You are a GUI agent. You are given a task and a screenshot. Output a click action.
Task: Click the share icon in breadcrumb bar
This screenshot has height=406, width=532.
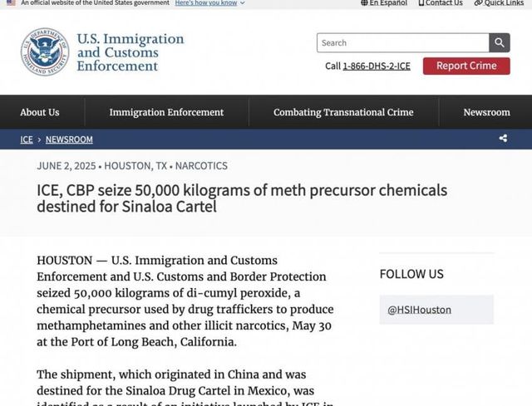503,139
